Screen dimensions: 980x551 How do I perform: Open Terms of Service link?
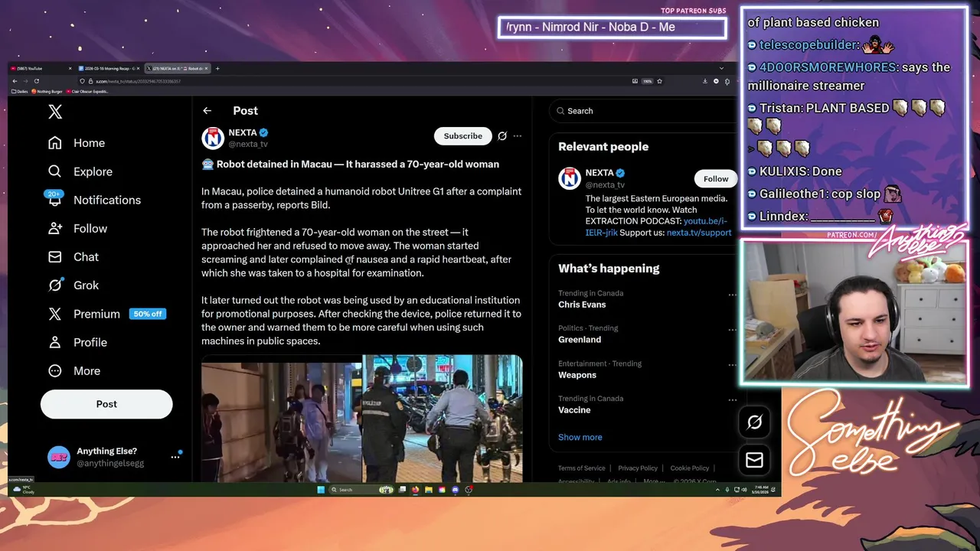(x=581, y=468)
